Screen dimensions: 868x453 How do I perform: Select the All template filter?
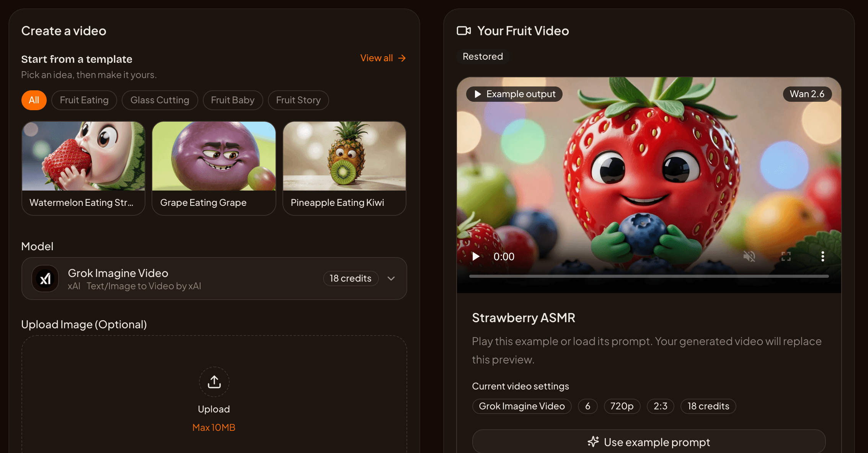(x=34, y=100)
